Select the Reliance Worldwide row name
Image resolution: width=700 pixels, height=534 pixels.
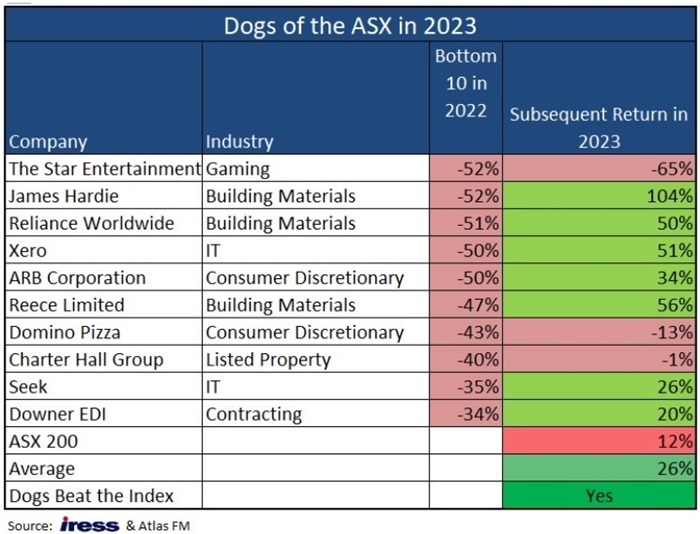pos(91,223)
